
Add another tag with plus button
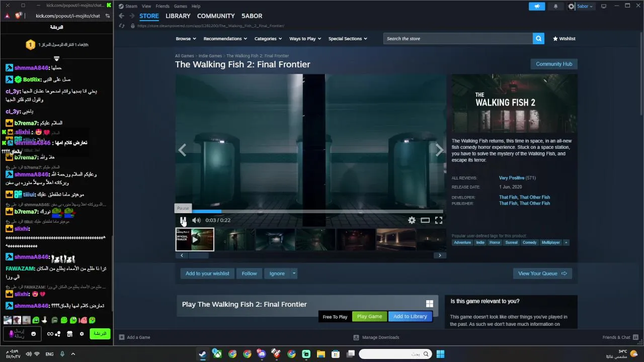pos(566,242)
